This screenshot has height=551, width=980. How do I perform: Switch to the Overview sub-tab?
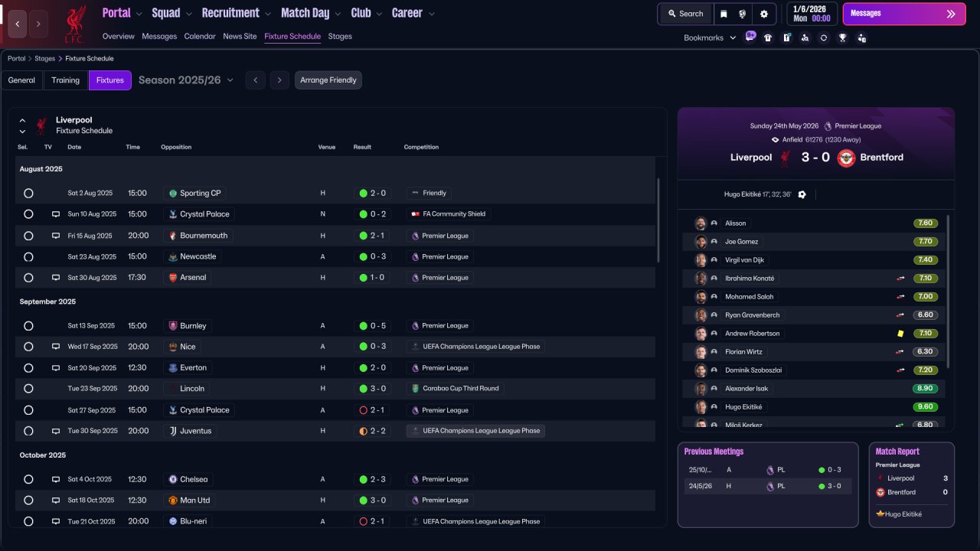(118, 36)
